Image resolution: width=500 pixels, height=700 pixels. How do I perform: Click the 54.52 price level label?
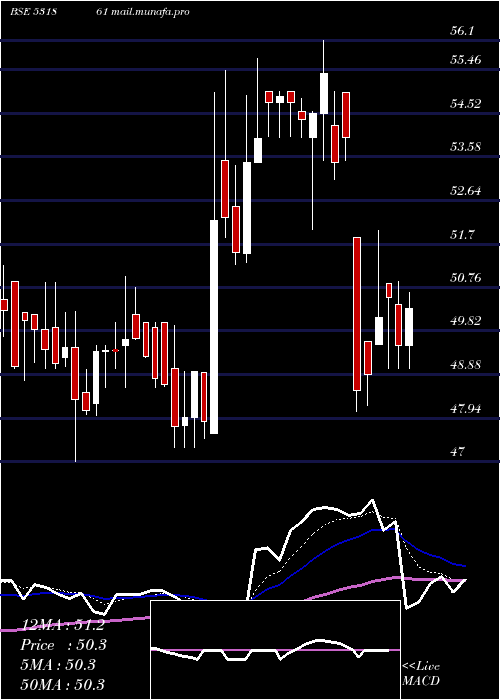[466, 104]
